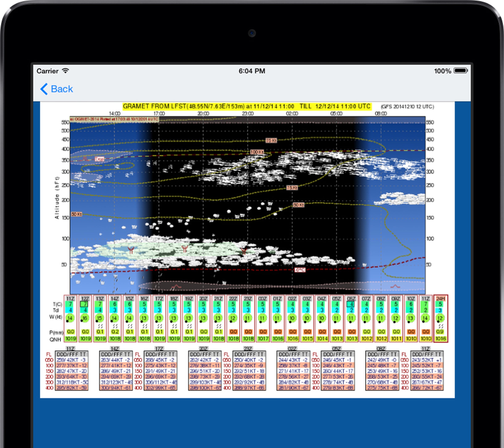Tap the GFS 20141210 12 UTC label

(x=407, y=107)
